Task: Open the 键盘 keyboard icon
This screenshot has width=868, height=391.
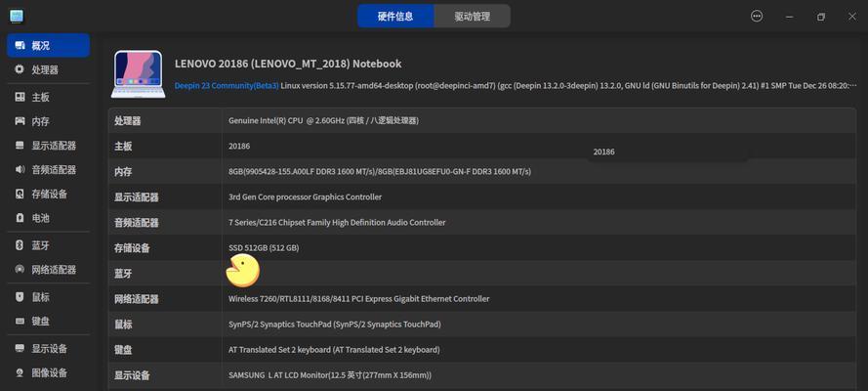Action: (20, 322)
